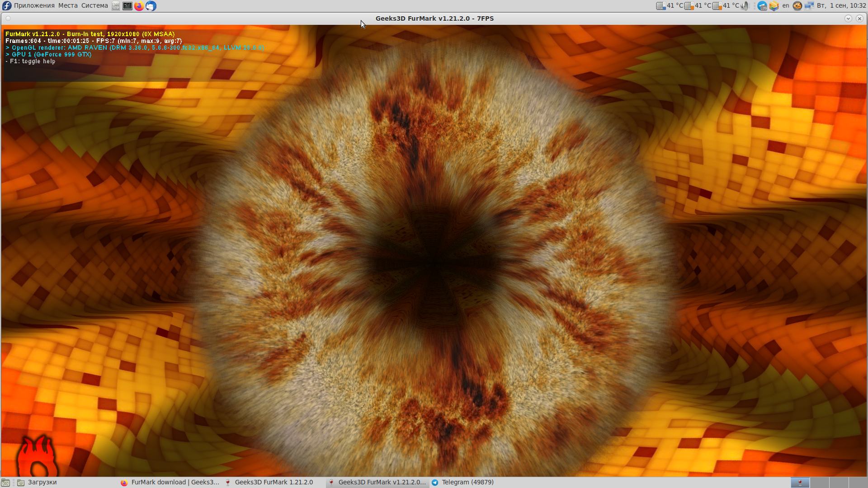Launch the file manager cabinet icon
Viewport: 868px width, 488px height.
pos(116,6)
